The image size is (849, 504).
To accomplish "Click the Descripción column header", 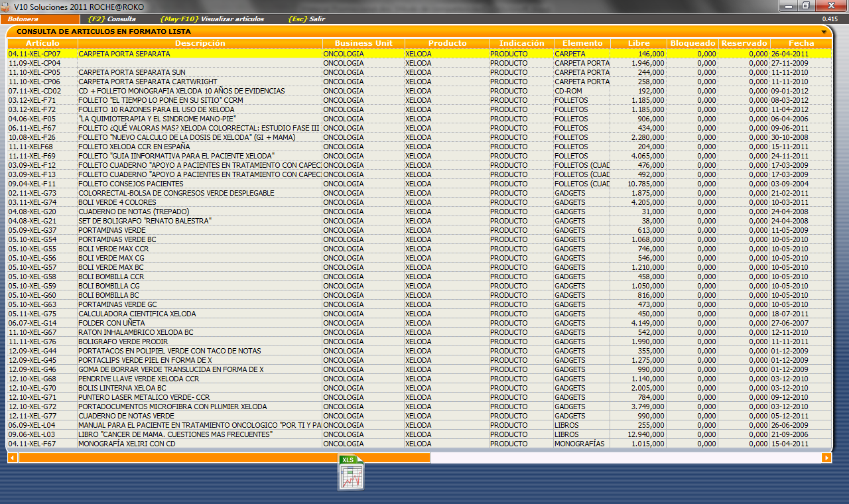I will tap(200, 43).
